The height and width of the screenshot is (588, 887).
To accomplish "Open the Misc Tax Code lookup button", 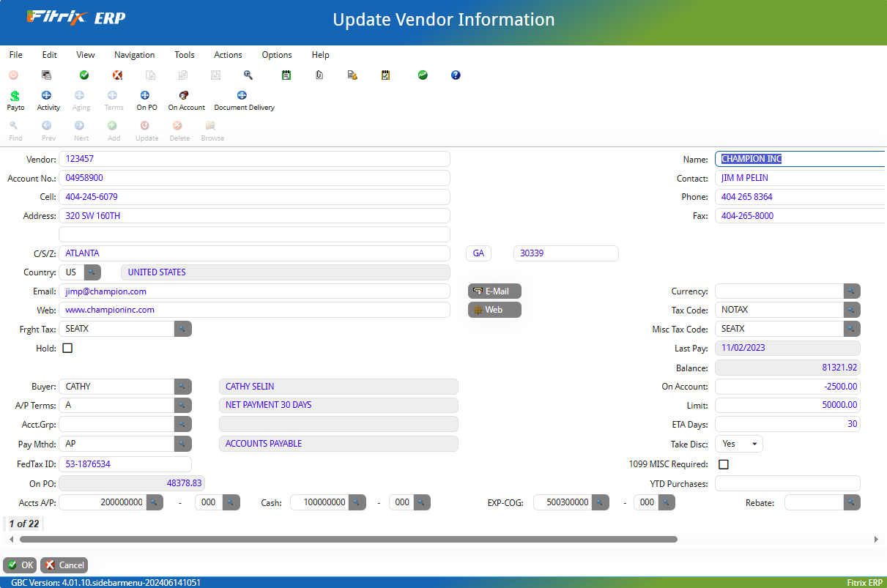I will [852, 330].
